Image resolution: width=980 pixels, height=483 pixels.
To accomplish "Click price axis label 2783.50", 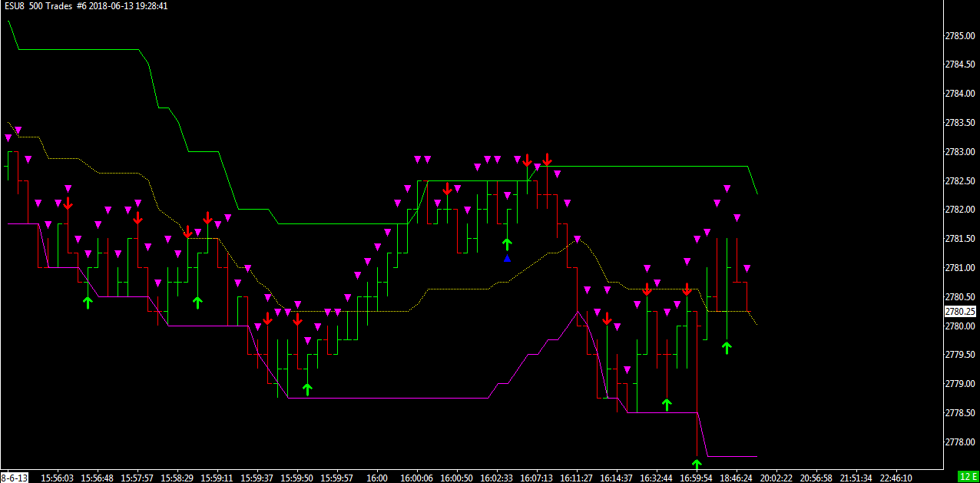I will pos(960,123).
